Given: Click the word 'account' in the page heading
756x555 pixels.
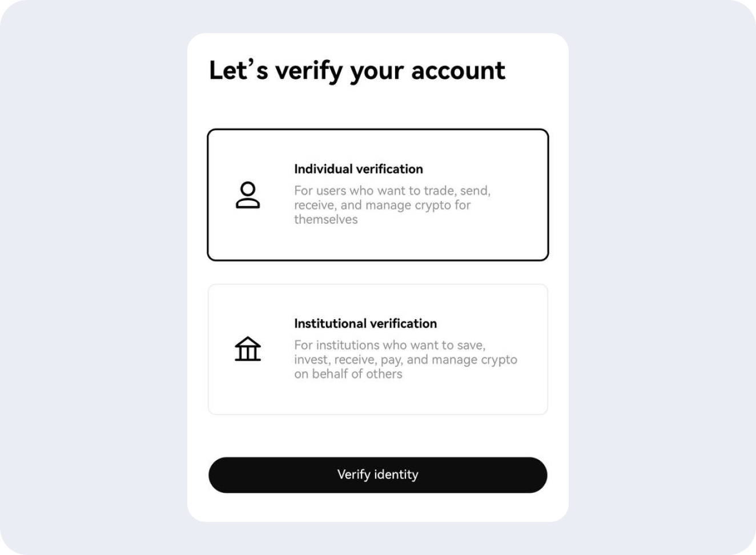Looking at the screenshot, I should [x=458, y=71].
